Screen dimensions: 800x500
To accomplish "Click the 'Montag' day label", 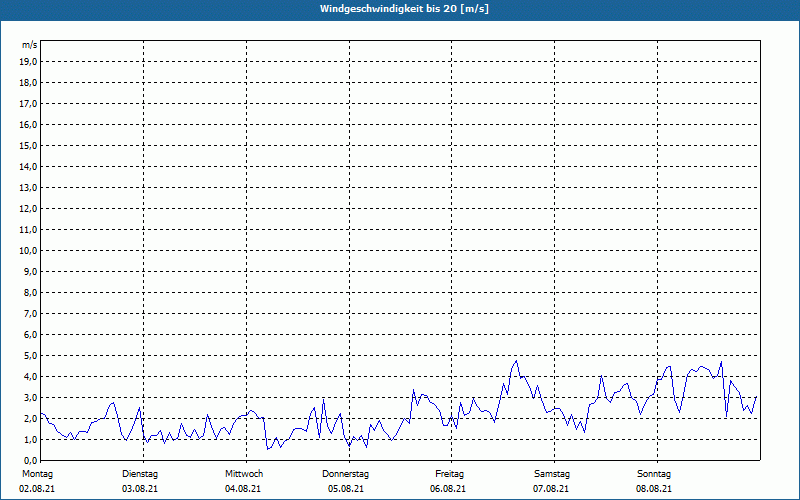I will point(37,474).
